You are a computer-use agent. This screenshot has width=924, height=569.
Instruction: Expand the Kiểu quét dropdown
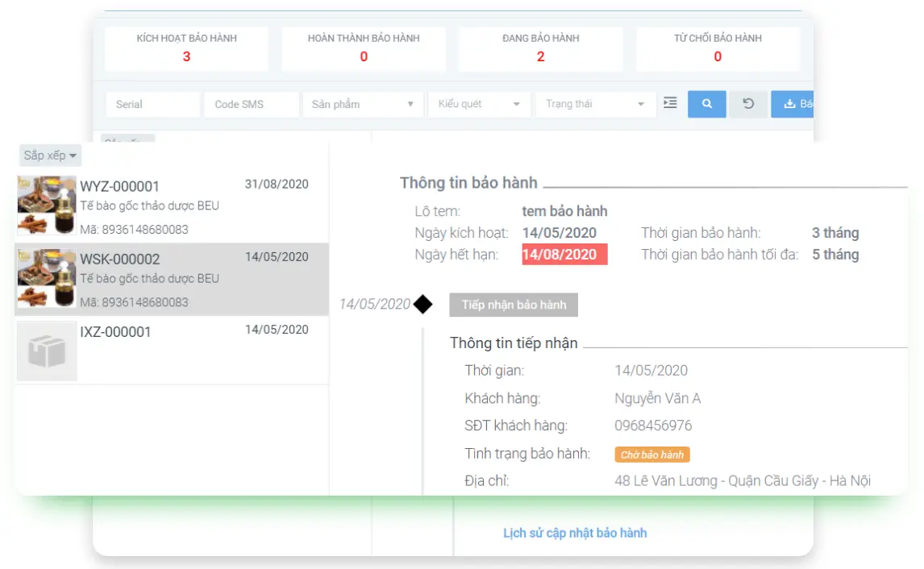click(479, 104)
